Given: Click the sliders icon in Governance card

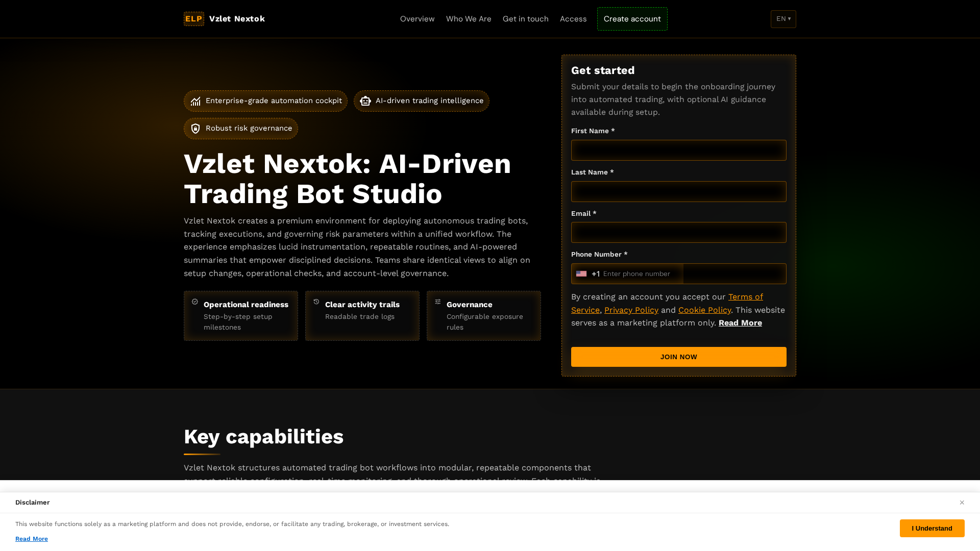Looking at the screenshot, I should [x=438, y=302].
